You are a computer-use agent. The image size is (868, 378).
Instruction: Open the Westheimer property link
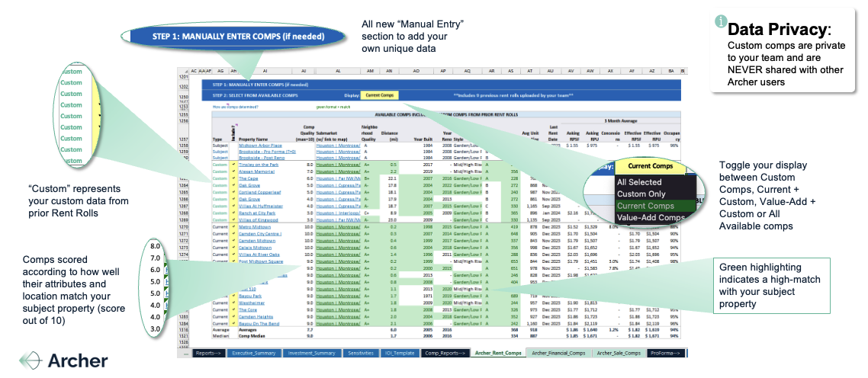(249, 303)
